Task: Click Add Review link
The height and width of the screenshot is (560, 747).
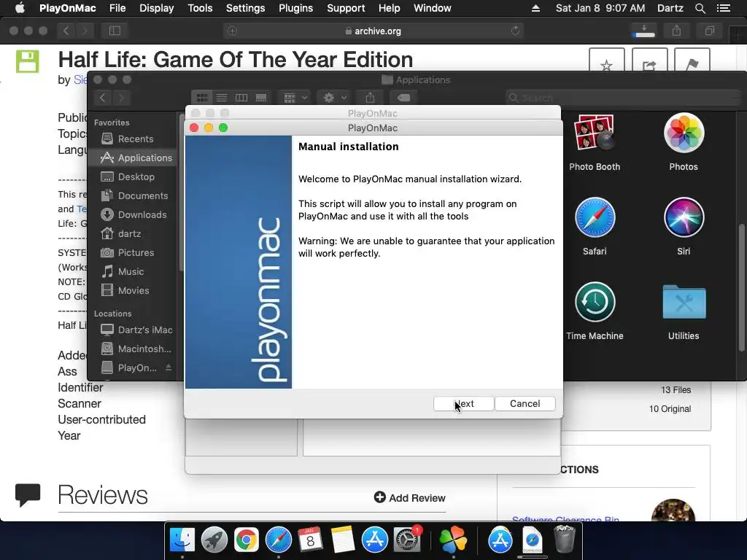Action: (x=410, y=497)
